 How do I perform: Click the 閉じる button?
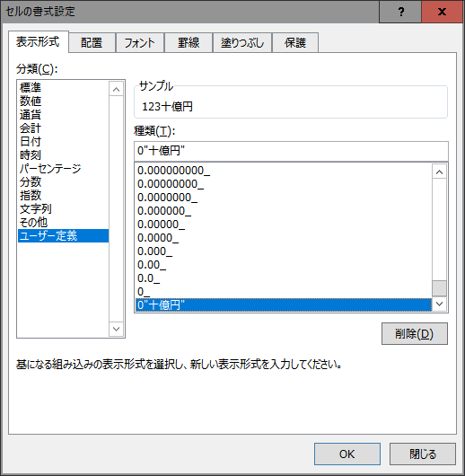[423, 454]
